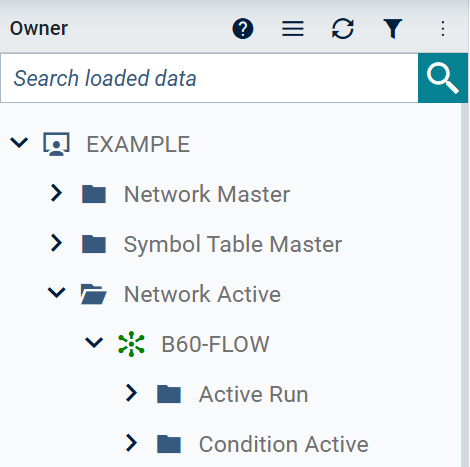Expand the Network Master folder
Viewport: 470px width, 467px height.
[x=56, y=193]
